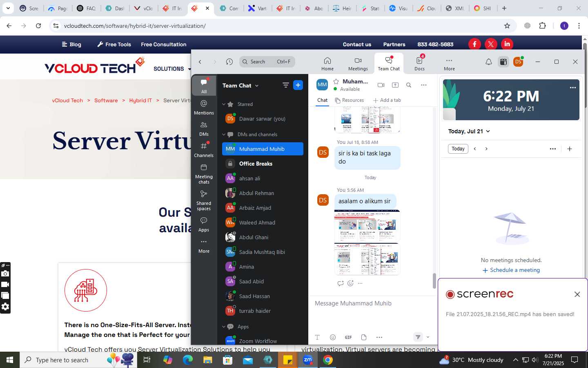Open the Home tab in Zoom
Viewport: 588px width, 368px height.
pyautogui.click(x=327, y=64)
